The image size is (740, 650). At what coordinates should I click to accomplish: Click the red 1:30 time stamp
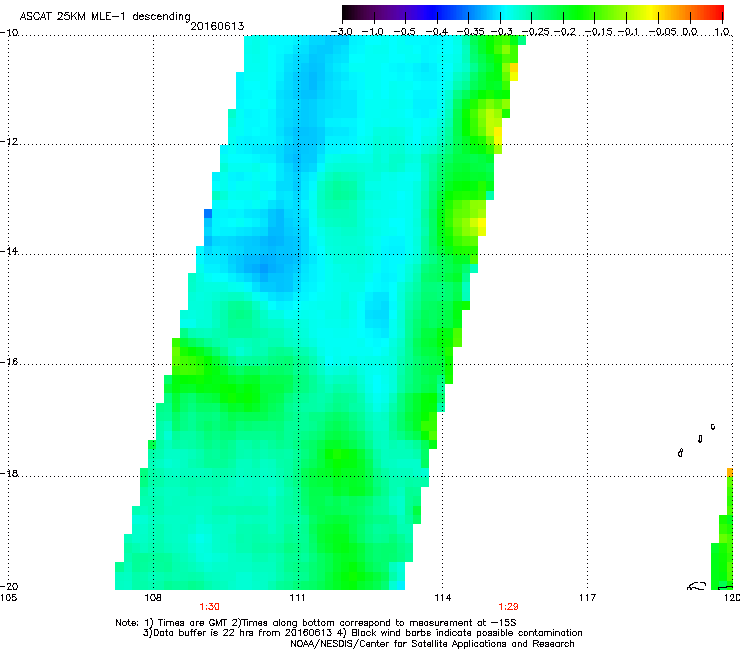210,607
